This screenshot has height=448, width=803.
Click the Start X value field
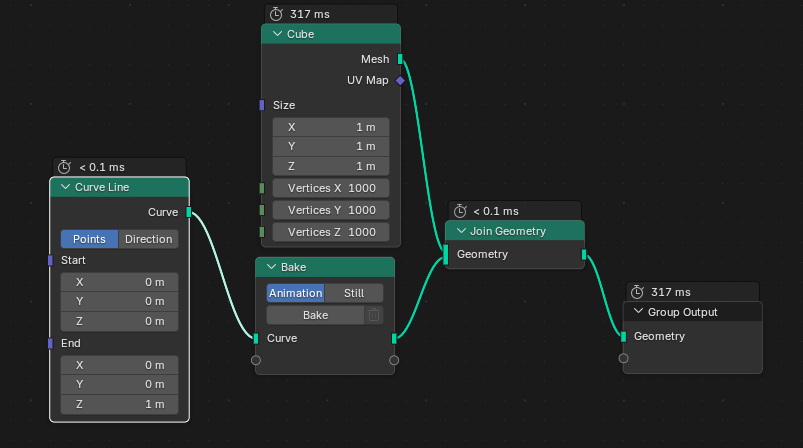click(x=119, y=282)
